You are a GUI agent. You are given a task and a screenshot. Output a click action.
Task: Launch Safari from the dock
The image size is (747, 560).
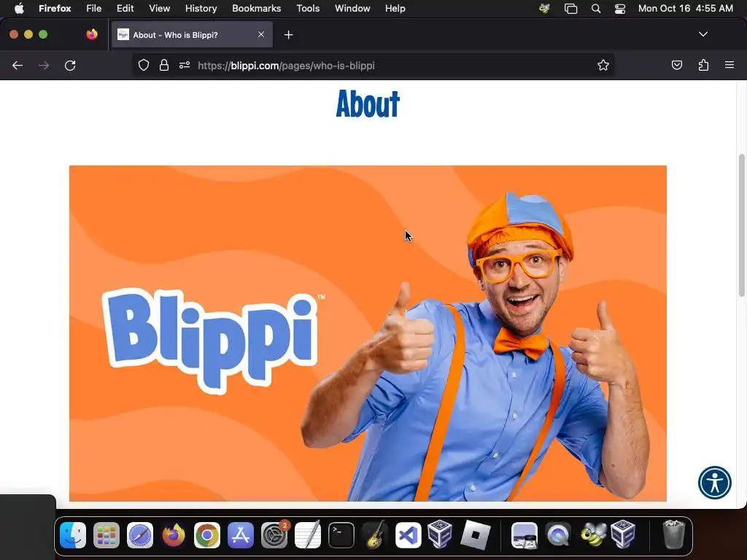pyautogui.click(x=140, y=534)
